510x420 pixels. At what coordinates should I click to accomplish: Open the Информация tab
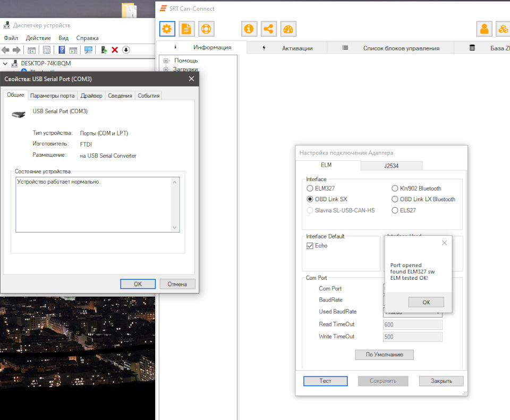coord(202,47)
